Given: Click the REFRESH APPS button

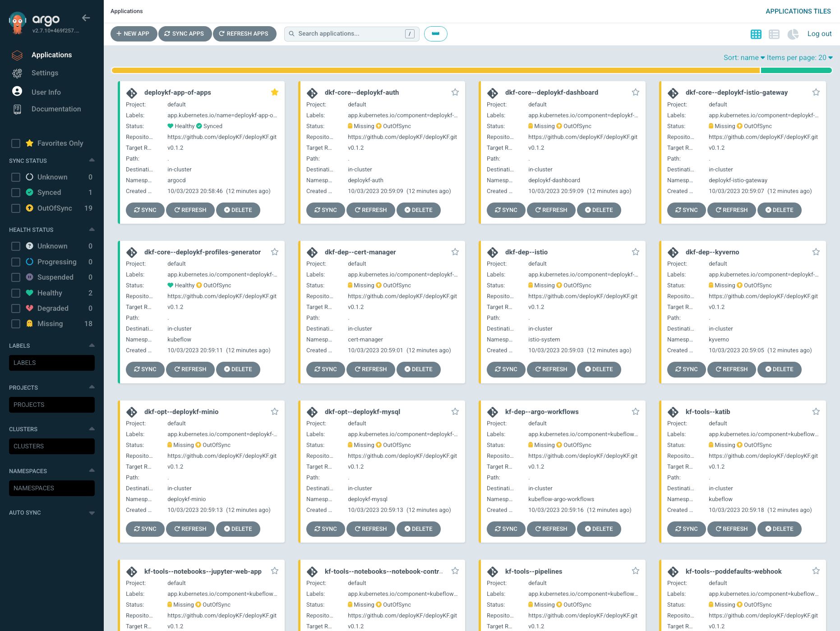Looking at the screenshot, I should coord(244,34).
